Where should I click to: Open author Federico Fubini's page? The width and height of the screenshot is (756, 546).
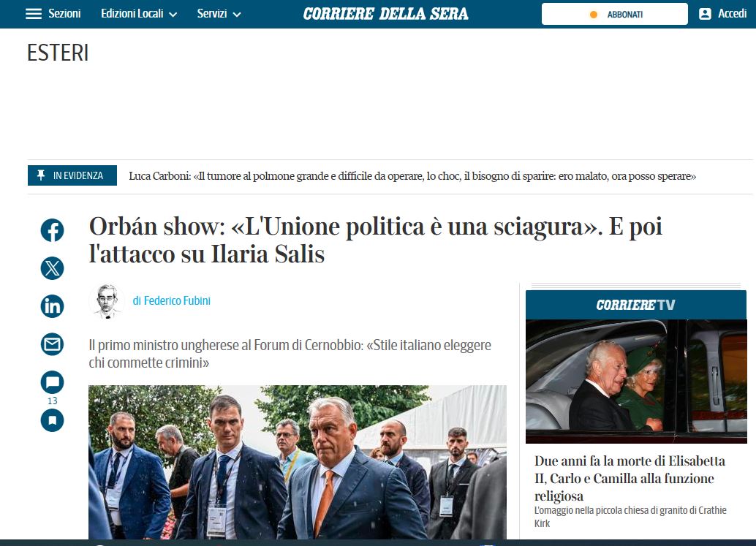pos(172,300)
